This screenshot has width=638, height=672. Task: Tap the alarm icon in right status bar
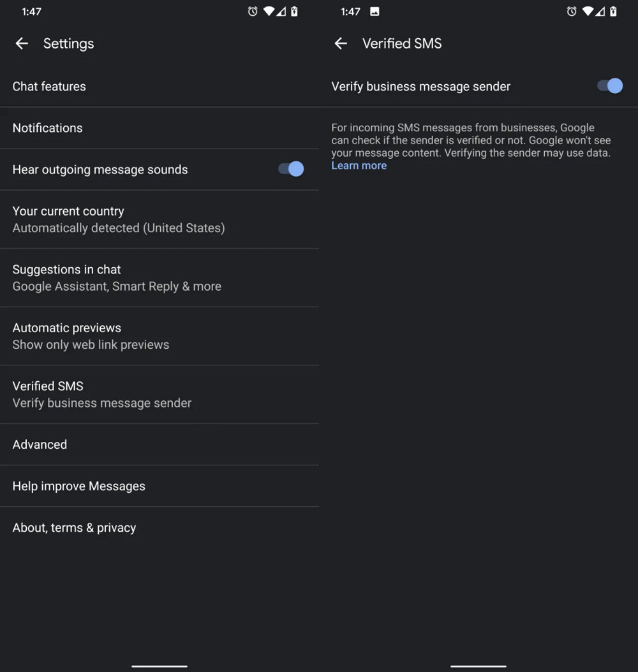tap(572, 11)
